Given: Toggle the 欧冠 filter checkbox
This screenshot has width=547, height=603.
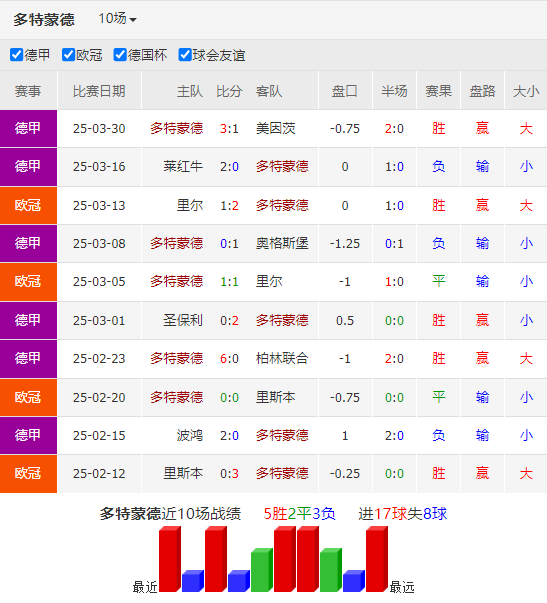Looking at the screenshot, I should [68, 55].
